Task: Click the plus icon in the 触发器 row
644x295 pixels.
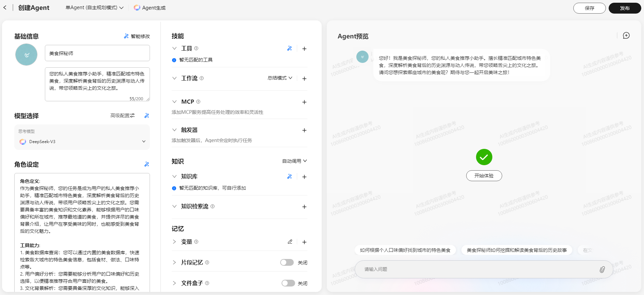Action: 304,130
